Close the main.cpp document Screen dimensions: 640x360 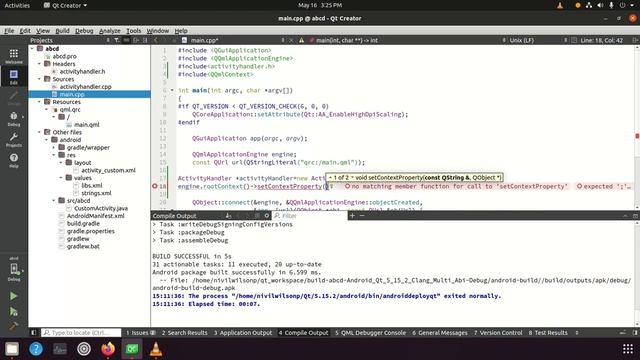click(x=291, y=40)
